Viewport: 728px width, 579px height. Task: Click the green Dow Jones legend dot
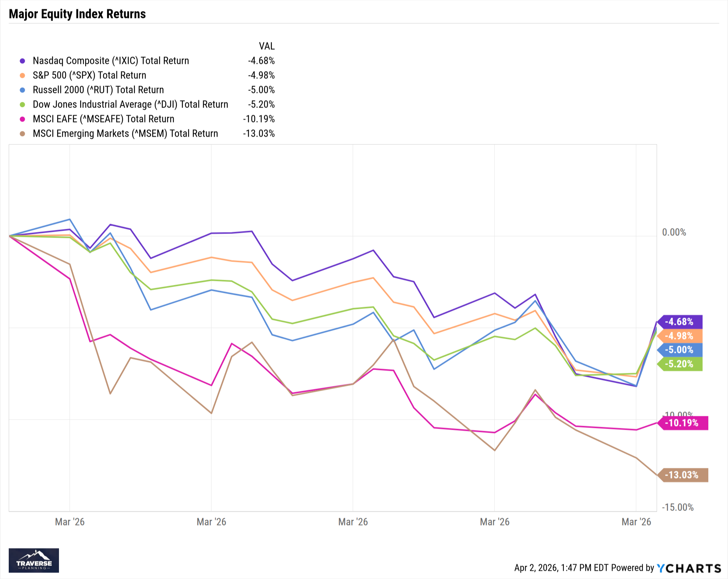tap(23, 104)
